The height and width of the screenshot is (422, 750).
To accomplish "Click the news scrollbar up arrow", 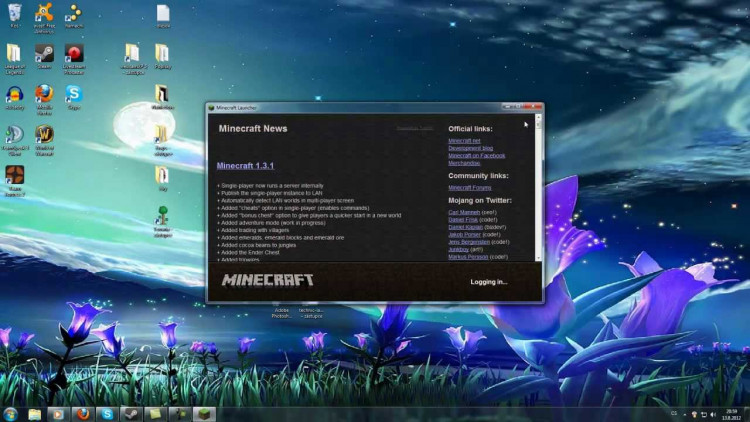I will [x=539, y=117].
